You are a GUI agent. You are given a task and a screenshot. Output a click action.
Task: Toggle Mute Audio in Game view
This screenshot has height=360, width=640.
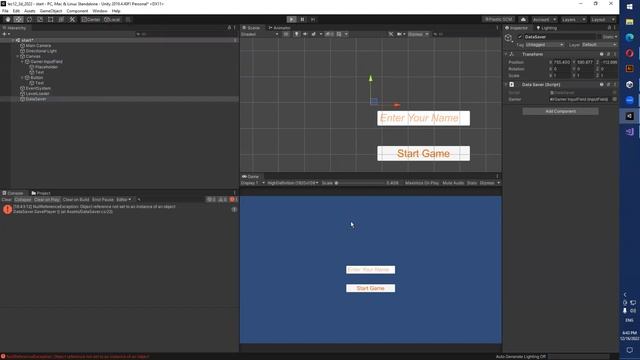point(453,183)
